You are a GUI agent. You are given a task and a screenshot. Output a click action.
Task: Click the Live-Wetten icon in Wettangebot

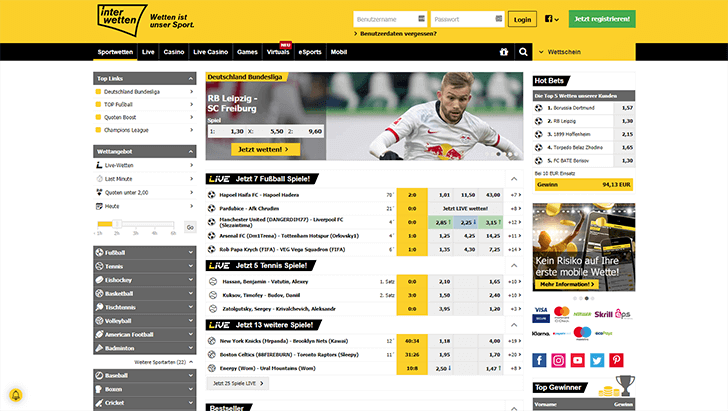click(x=99, y=165)
